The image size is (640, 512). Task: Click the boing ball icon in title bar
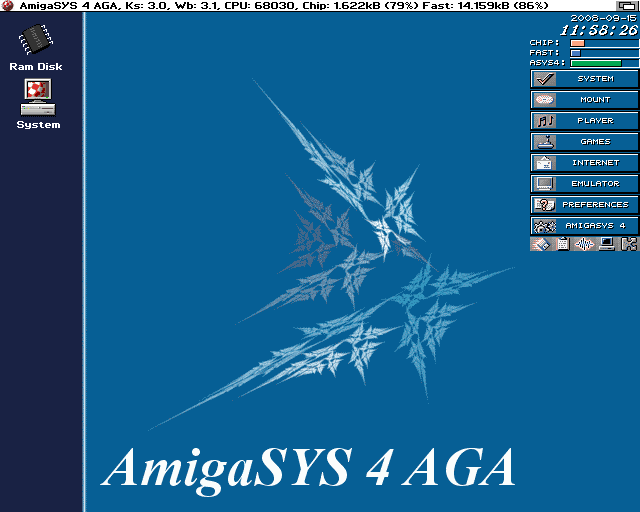click(x=8, y=6)
